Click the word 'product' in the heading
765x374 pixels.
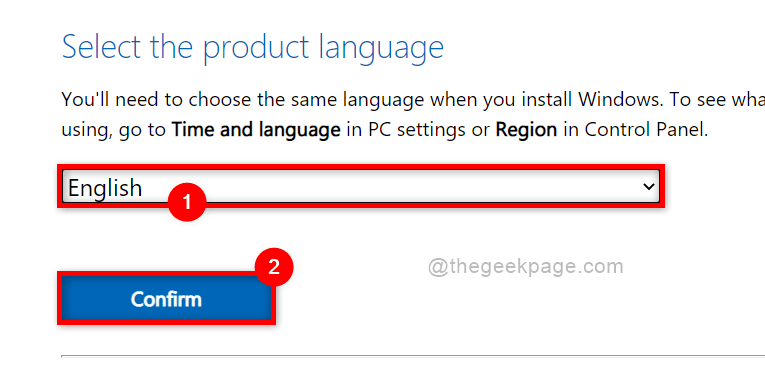[256, 49]
